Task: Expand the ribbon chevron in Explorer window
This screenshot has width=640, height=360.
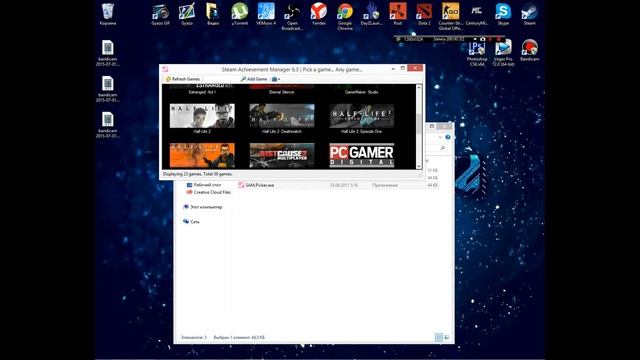Action: (x=440, y=137)
